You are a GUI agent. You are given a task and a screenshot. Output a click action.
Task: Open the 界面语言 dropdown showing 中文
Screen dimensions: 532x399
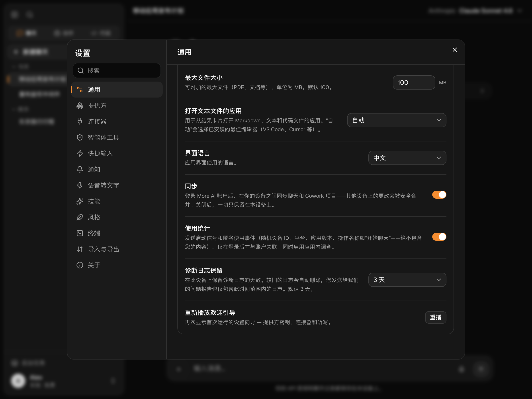point(407,158)
